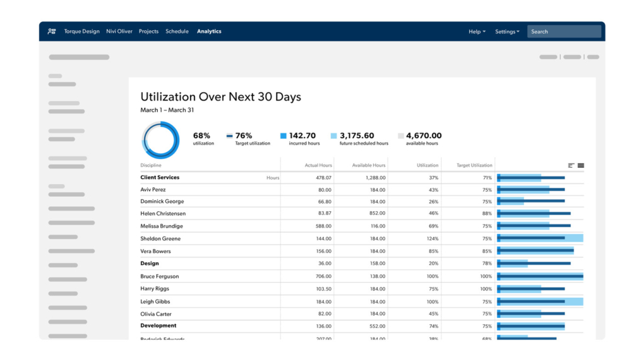Collapse the Design discipline group
644x362 pixels.
pos(149,263)
